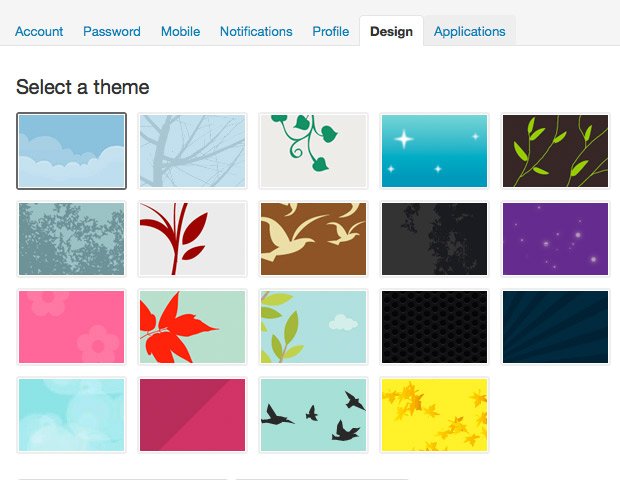Go to the Mobile tab
This screenshot has width=620, height=480.
pos(180,31)
